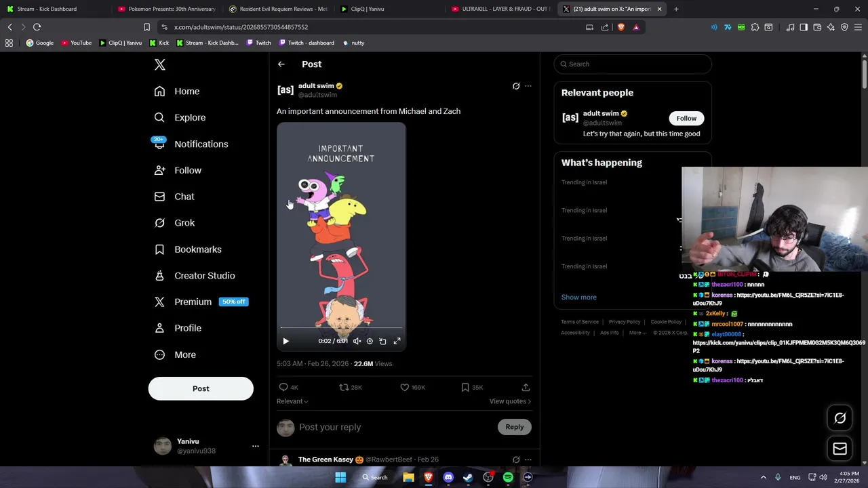Open the more options on adult swim post
The image size is (868, 488).
point(528,86)
